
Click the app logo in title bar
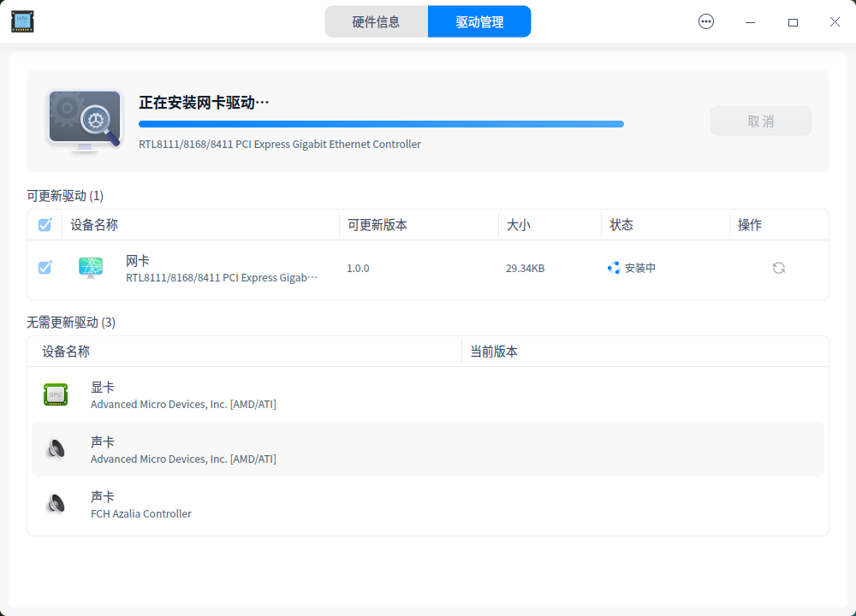(x=22, y=21)
